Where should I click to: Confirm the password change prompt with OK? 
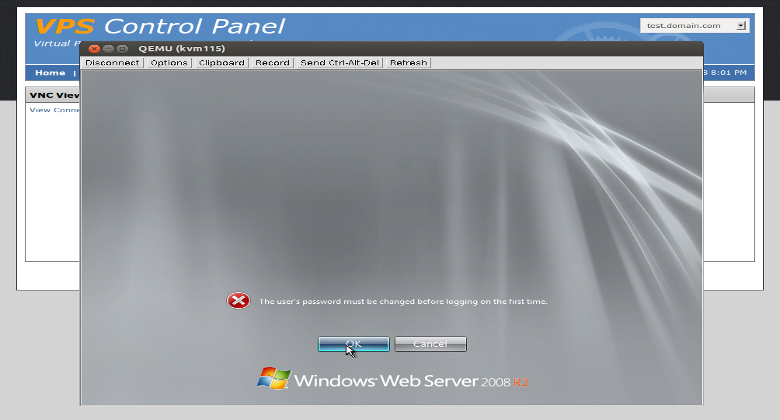tap(354, 344)
